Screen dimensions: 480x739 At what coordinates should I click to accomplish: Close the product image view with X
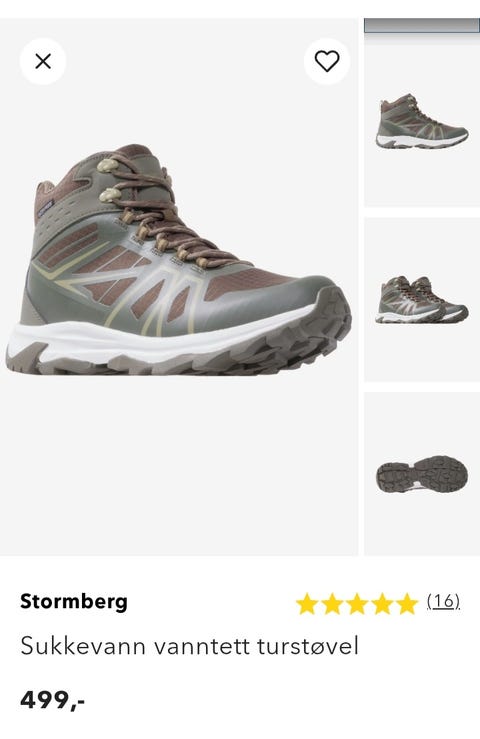coord(43,61)
